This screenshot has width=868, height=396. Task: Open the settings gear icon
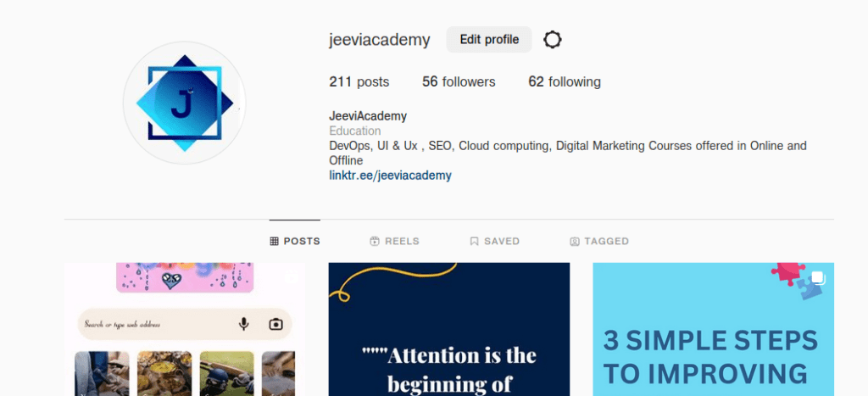click(x=552, y=40)
